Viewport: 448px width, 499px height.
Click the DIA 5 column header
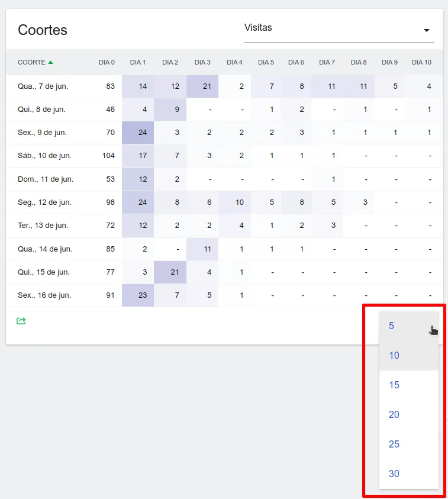click(x=266, y=62)
